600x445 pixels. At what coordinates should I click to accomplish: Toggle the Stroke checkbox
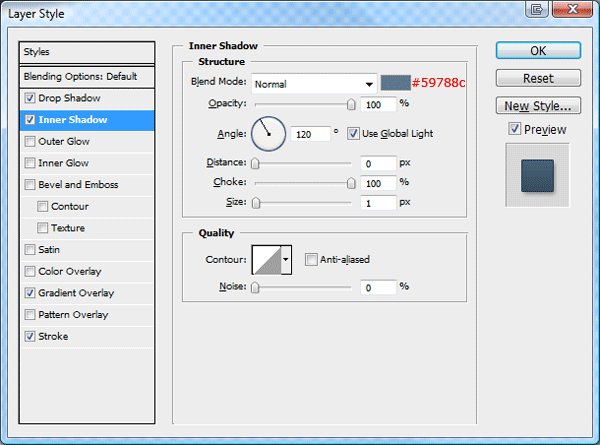tap(30, 337)
